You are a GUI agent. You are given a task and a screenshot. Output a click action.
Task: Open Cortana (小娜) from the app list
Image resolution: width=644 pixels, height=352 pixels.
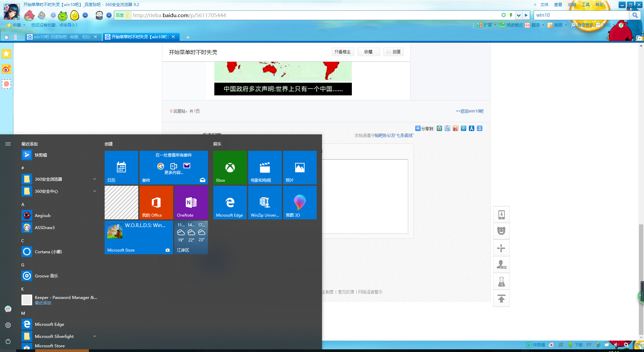[x=59, y=252]
